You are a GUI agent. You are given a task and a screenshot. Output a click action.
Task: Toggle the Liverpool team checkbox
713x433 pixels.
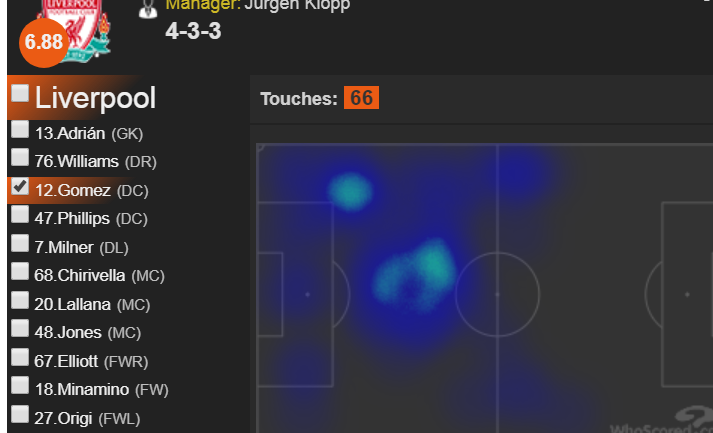tap(20, 93)
